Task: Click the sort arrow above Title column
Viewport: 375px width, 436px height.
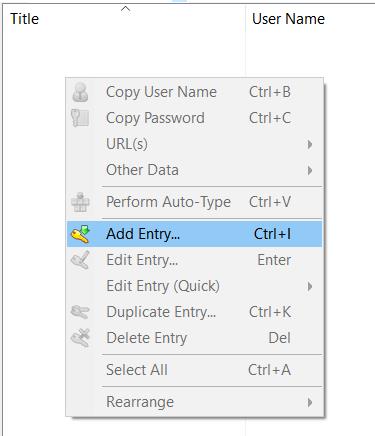Action: [x=125, y=9]
